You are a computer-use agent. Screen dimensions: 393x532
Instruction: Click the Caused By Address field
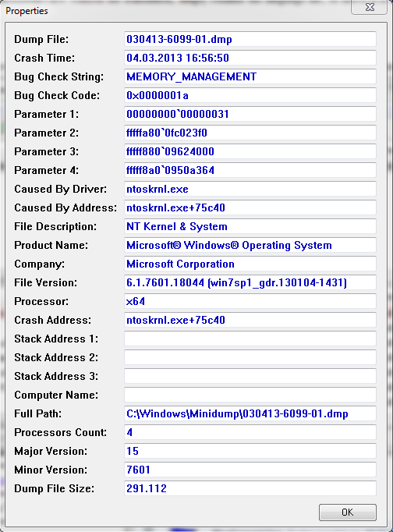pos(250,207)
